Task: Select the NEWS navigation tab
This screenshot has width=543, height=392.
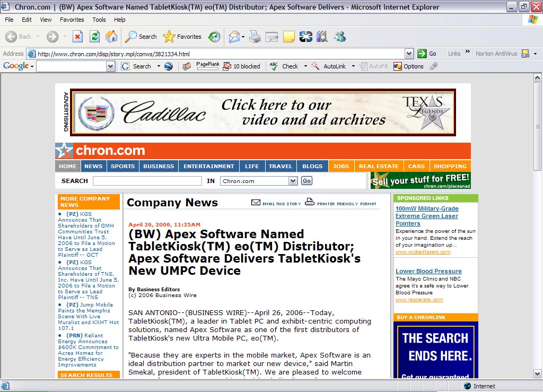Action: click(93, 166)
